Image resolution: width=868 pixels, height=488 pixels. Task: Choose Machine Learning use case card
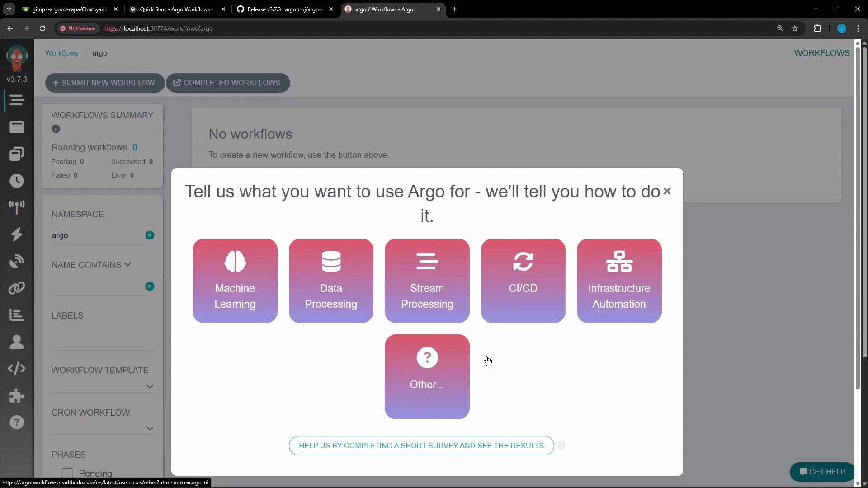pyautogui.click(x=235, y=281)
